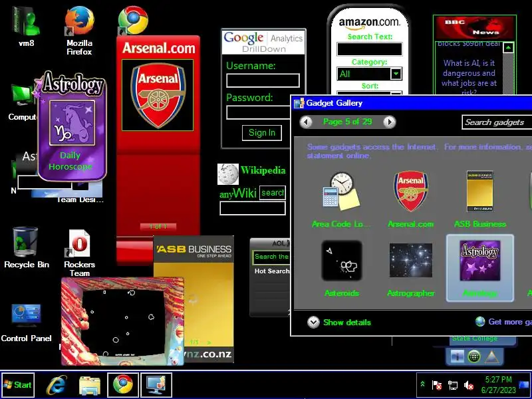Click the Gadget Gallery title bar icon
This screenshot has height=399, width=532.
click(x=299, y=103)
